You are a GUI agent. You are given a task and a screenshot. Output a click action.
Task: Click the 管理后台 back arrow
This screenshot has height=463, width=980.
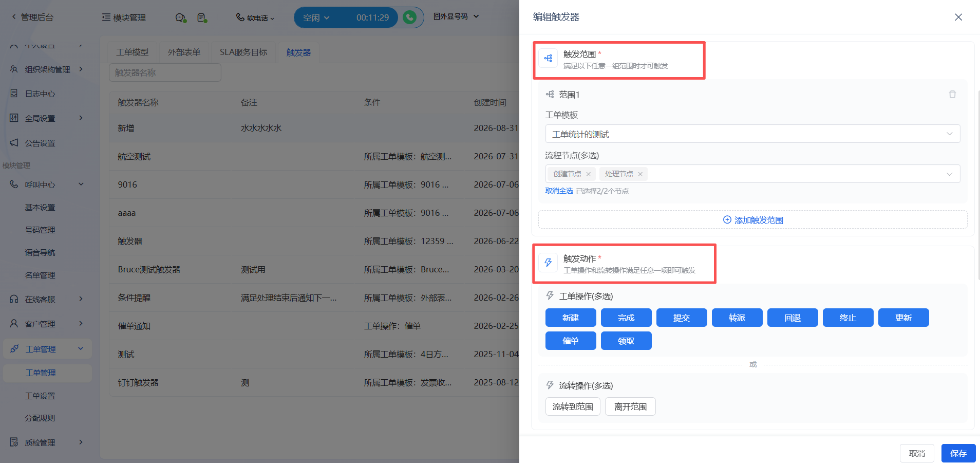tap(14, 17)
